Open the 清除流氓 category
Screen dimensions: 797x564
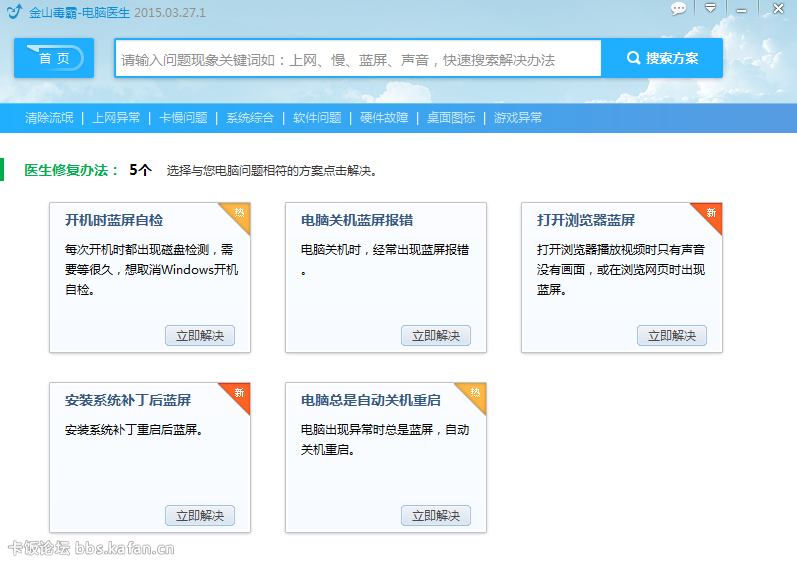coord(49,118)
